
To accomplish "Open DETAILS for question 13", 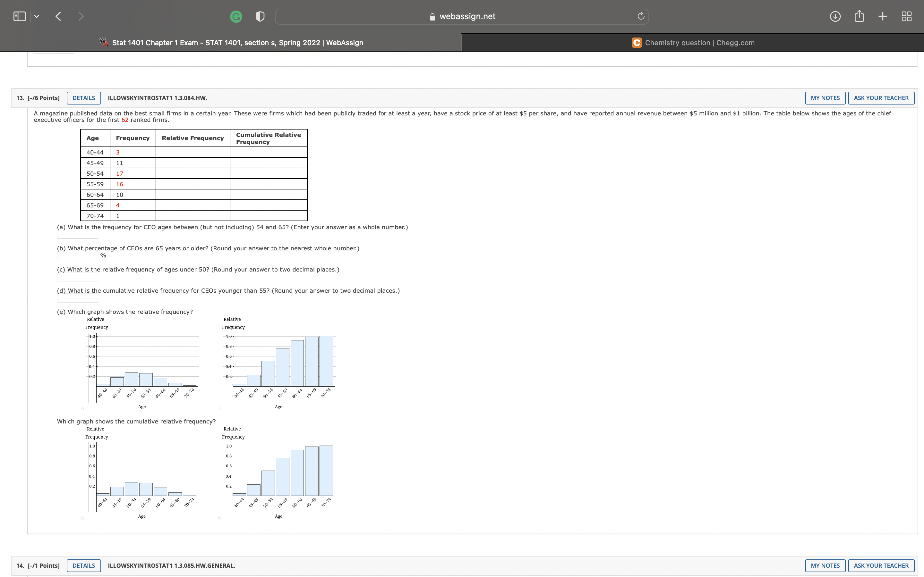I will tap(83, 98).
